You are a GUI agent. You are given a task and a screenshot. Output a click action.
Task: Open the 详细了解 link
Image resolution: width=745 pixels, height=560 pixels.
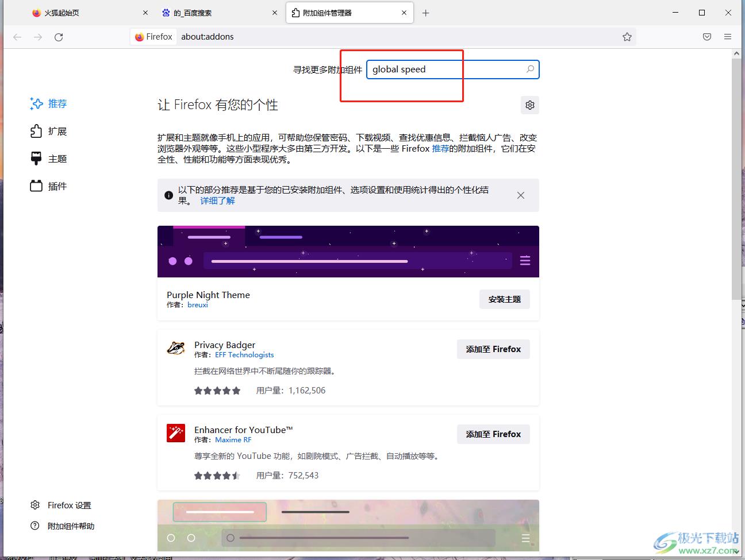[217, 201]
